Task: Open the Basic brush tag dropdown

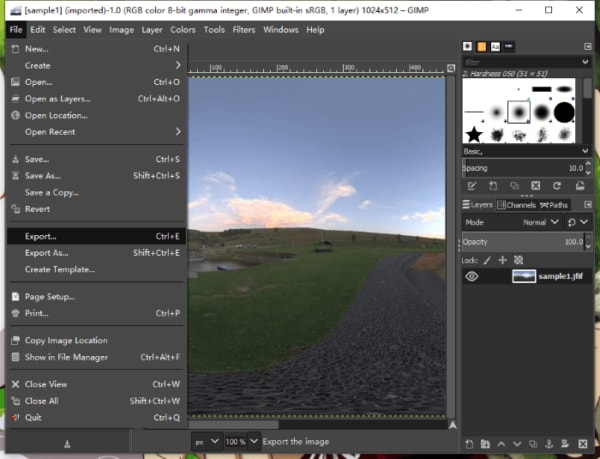Action: click(x=585, y=151)
